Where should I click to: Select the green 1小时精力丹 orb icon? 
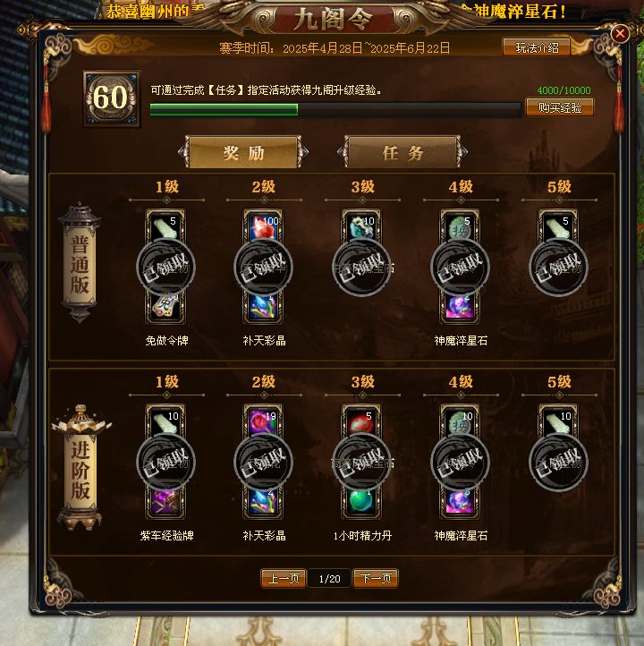click(x=361, y=500)
